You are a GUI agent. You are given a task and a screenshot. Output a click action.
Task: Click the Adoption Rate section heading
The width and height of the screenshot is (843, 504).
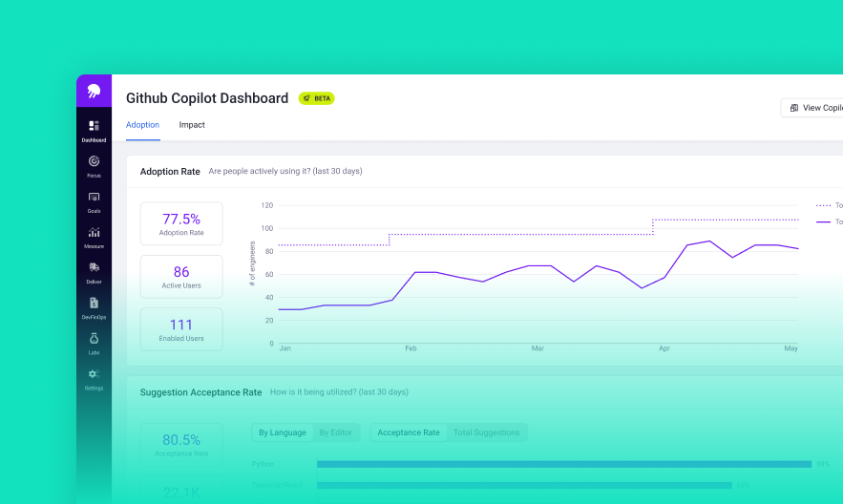coord(170,172)
